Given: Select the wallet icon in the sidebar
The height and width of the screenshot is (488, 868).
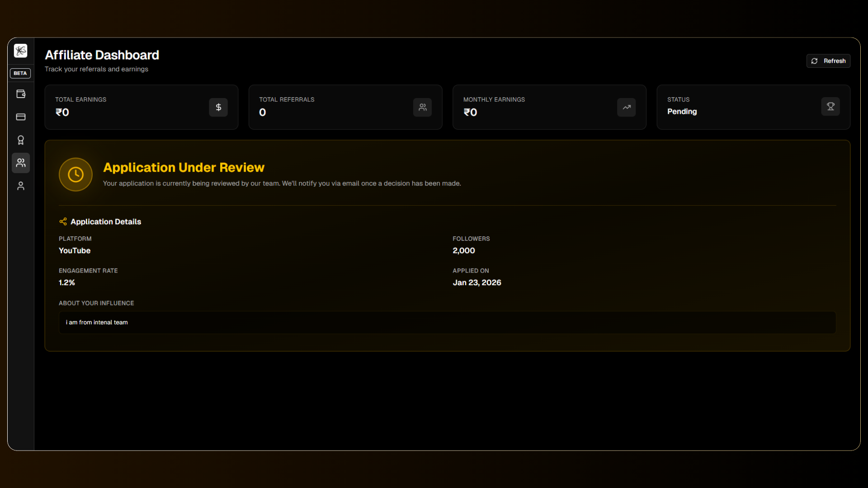Looking at the screenshot, I should click(x=21, y=94).
